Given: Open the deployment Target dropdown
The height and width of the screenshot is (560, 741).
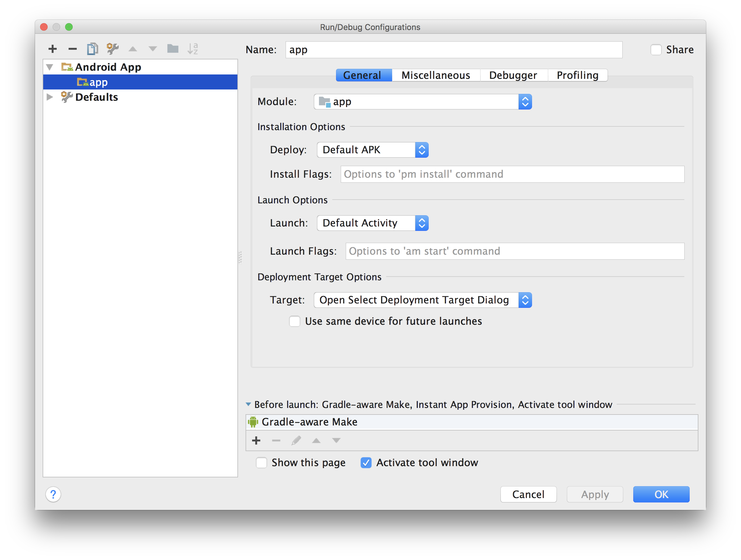Looking at the screenshot, I should pos(422,300).
